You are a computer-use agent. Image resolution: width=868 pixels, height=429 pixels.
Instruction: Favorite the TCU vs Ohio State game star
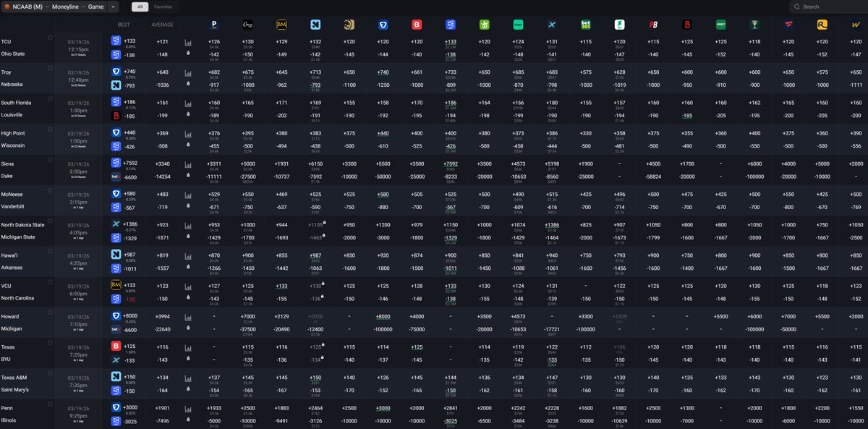tap(50, 37)
